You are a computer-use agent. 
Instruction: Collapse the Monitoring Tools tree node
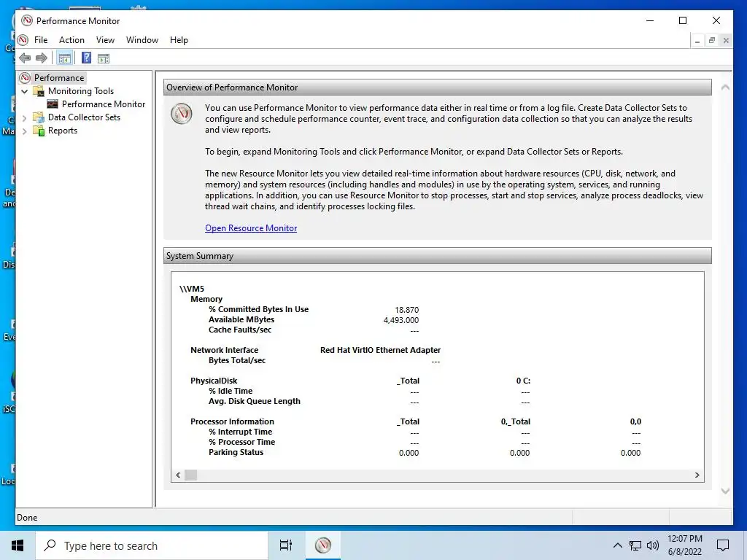tap(25, 91)
